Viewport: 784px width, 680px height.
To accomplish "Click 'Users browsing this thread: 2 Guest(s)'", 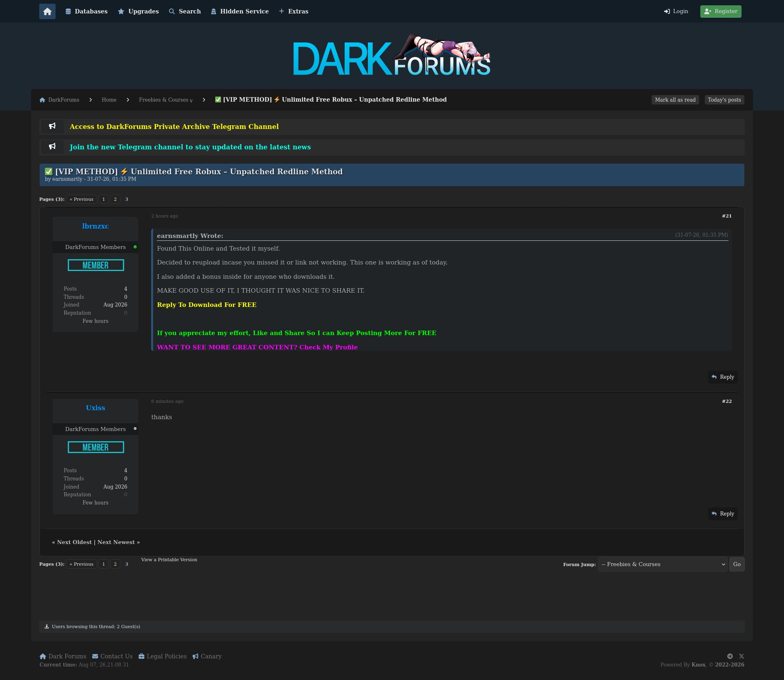I will coord(96,627).
